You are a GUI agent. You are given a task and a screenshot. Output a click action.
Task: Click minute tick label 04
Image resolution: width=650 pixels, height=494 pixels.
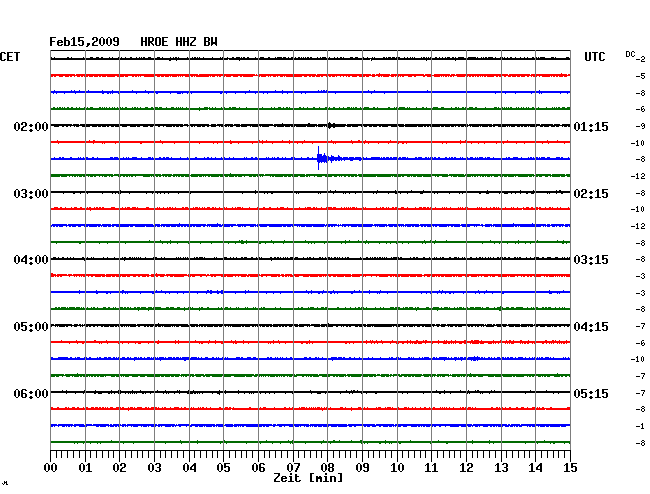pyautogui.click(x=189, y=467)
